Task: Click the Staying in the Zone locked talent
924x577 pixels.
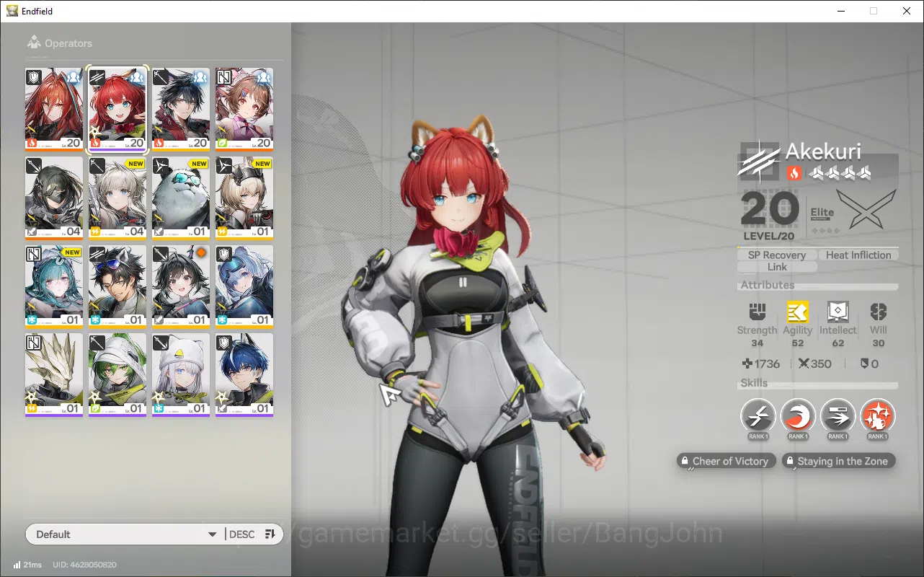Action: (839, 462)
